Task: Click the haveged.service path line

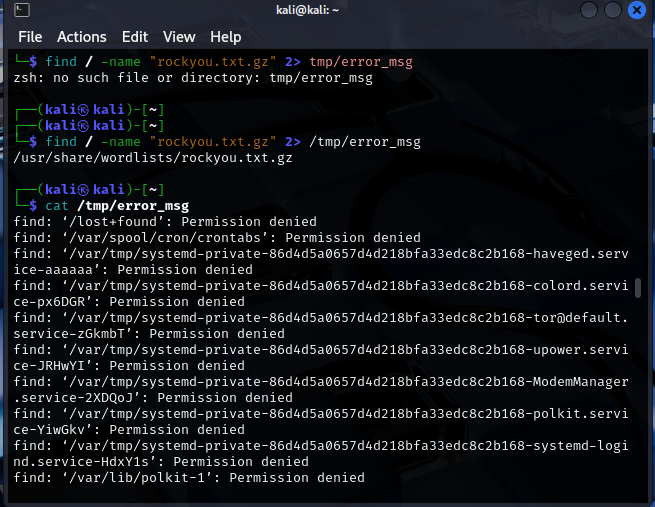Action: pyautogui.click(x=321, y=254)
